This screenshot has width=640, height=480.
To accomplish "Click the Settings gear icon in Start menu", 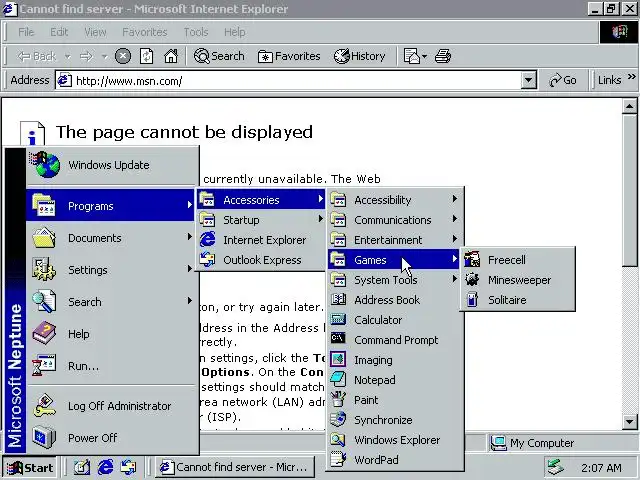I will 44,269.
